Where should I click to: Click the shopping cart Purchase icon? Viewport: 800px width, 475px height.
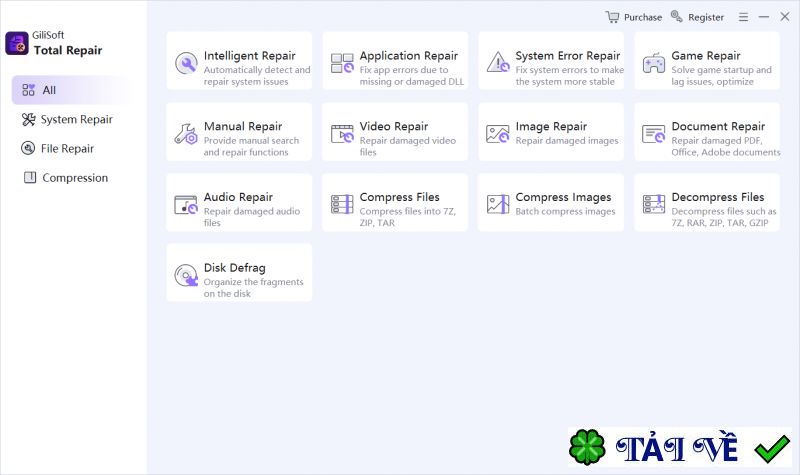(612, 17)
